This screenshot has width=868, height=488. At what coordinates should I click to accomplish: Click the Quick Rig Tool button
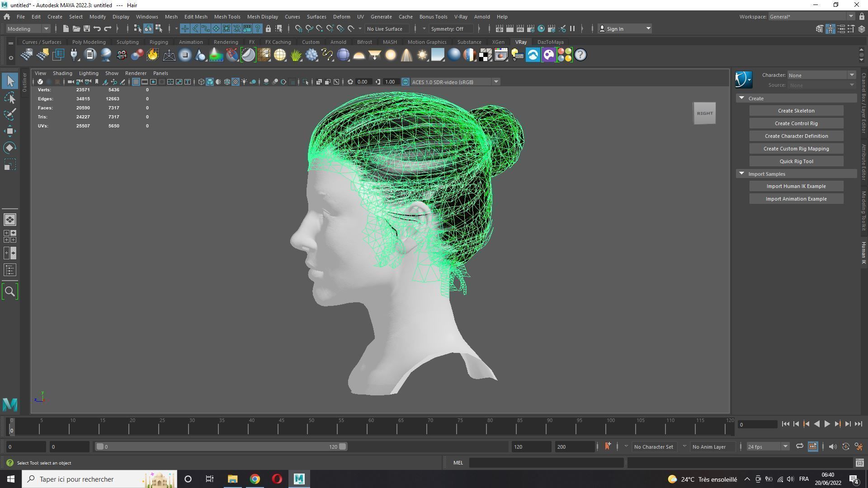coord(796,161)
